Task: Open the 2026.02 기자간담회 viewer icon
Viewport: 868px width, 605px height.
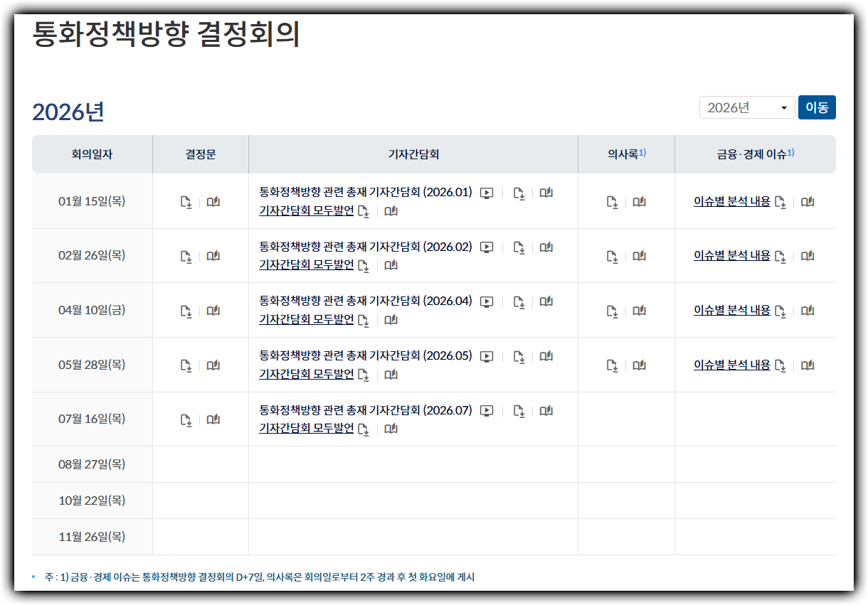Action: click(x=546, y=247)
